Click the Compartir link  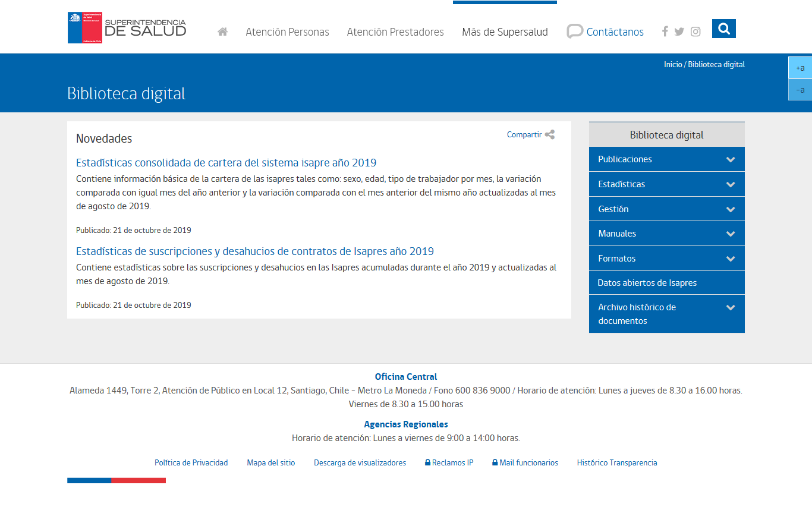coord(524,135)
